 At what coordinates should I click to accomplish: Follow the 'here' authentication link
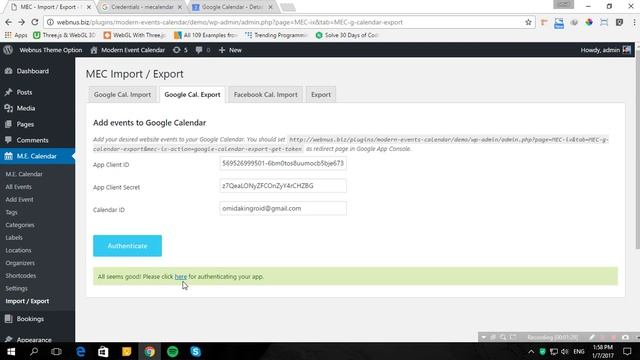click(180, 277)
